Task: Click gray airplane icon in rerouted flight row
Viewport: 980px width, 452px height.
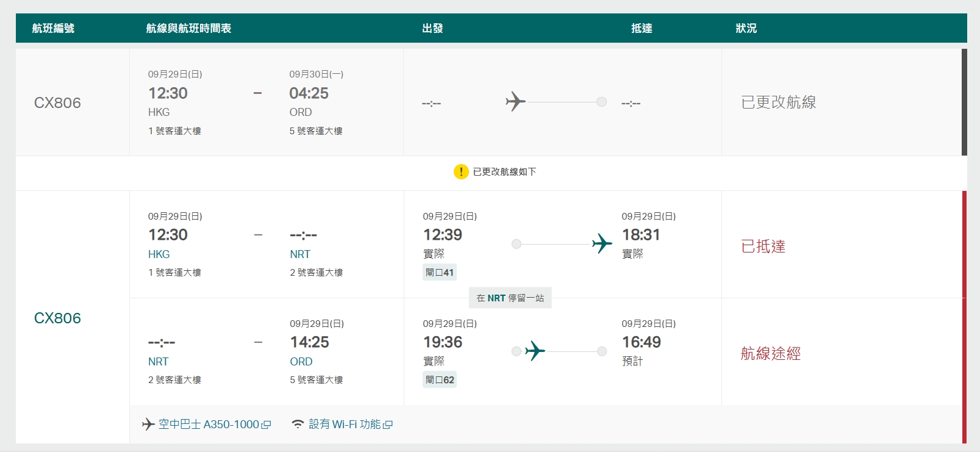Action: tap(515, 101)
